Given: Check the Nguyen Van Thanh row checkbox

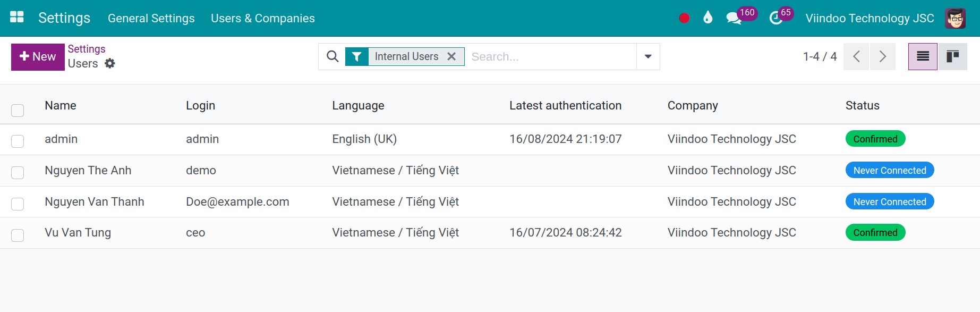Looking at the screenshot, I should (18, 204).
